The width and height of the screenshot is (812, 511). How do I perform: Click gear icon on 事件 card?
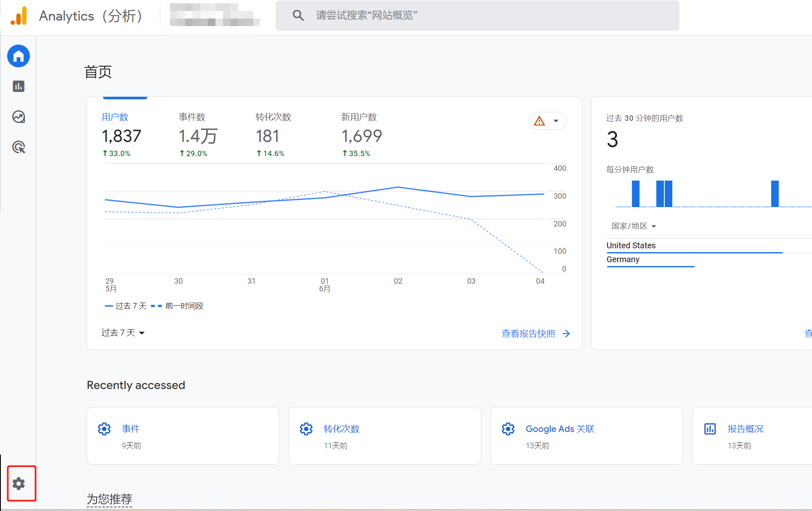tap(104, 429)
